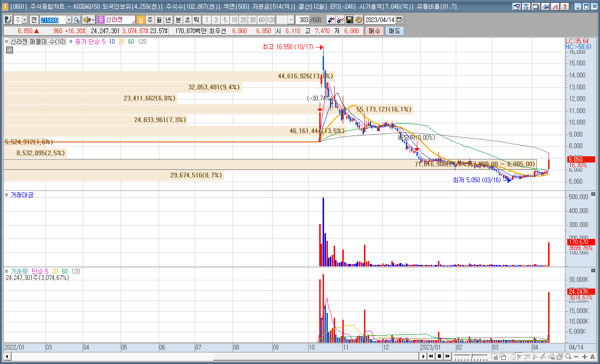Image resolution: width=600 pixels, height=364 pixels.
Task: Zoom out with the minus icon
Action: pos(576,356)
